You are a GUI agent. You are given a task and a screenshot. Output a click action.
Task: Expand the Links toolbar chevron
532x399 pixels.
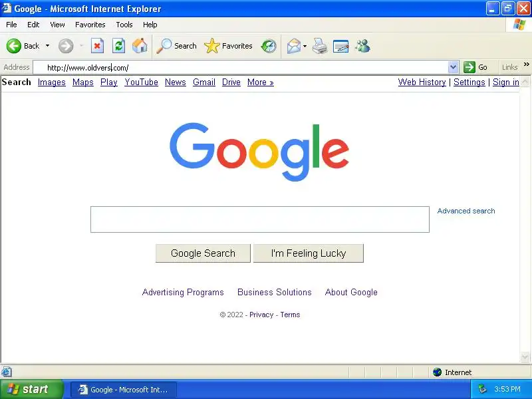click(526, 64)
